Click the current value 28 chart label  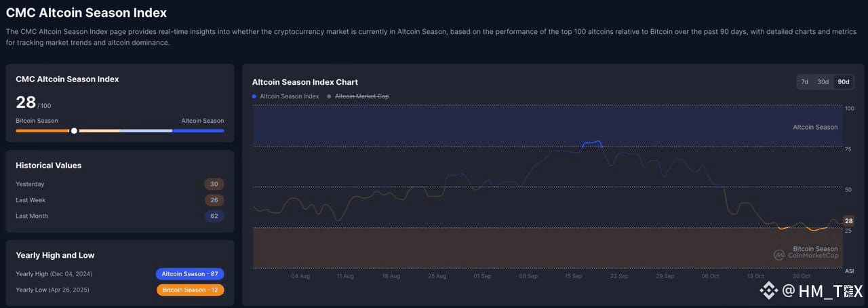[848, 221]
